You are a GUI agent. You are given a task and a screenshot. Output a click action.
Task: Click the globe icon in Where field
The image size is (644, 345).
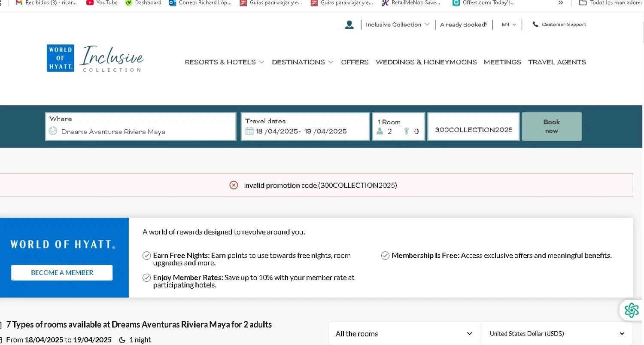tap(53, 131)
